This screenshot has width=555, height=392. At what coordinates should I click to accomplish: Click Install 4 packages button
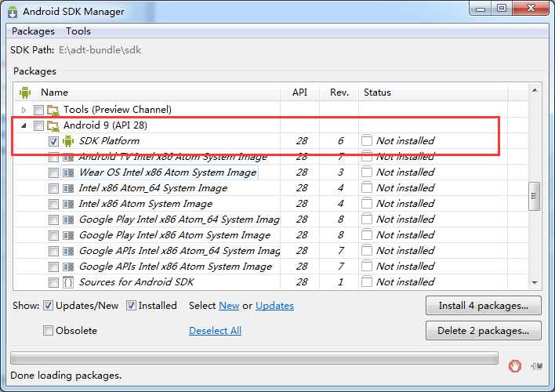click(484, 305)
